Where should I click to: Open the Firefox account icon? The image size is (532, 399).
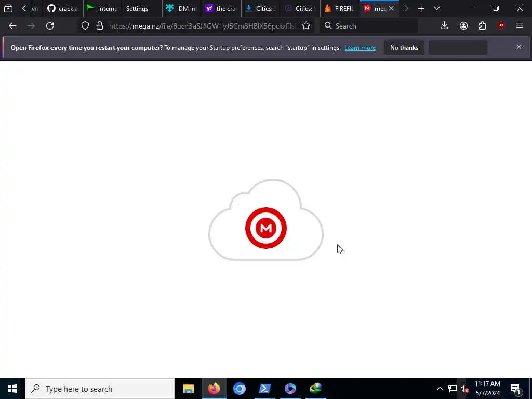463,26
